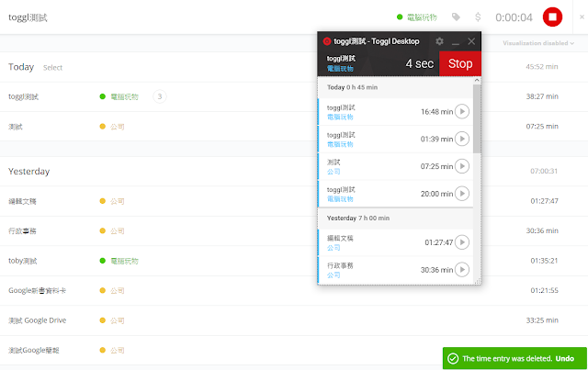Image resolution: width=588 pixels, height=370 pixels.
Task: Open the 測試 Google Drive entry
Action: pos(37,320)
